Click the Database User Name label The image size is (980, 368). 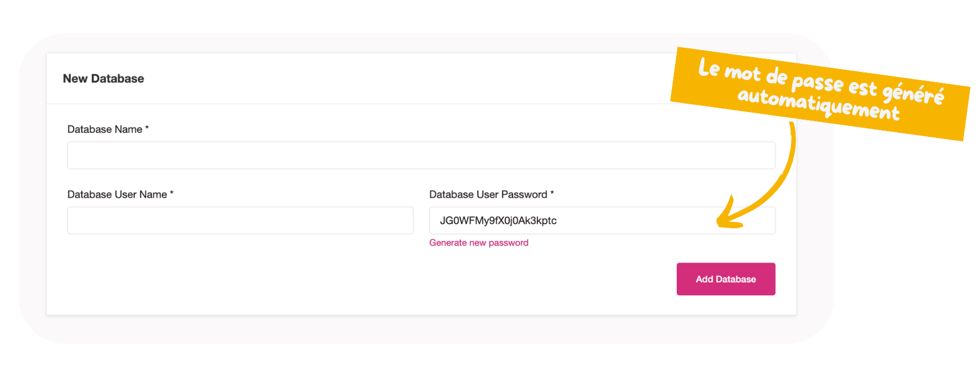tap(117, 194)
